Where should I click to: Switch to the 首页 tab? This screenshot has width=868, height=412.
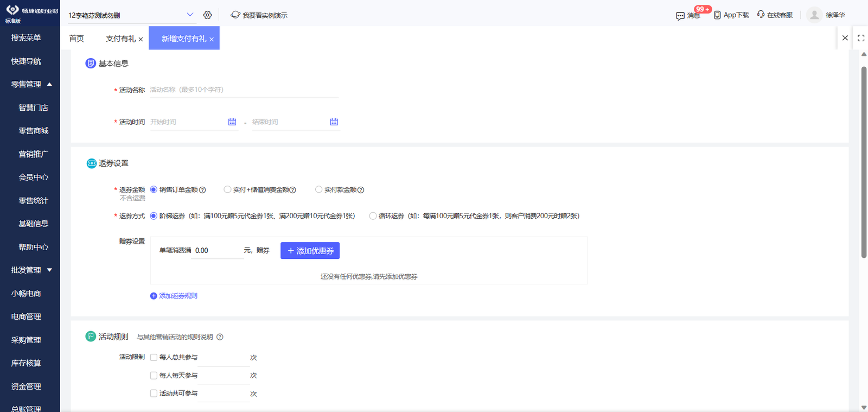[x=76, y=39]
